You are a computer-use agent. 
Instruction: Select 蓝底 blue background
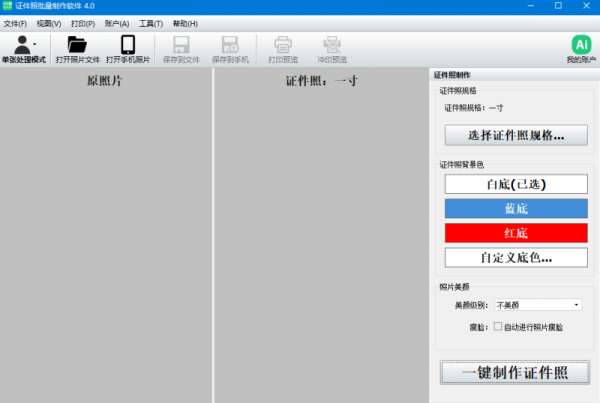(516, 209)
